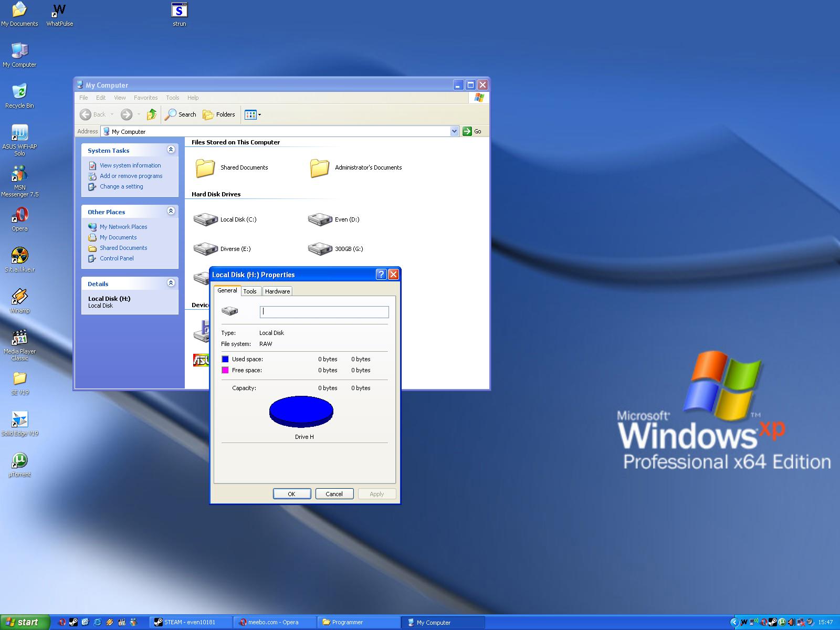
Task: Click the Back button in My Computer
Action: pyautogui.click(x=93, y=114)
